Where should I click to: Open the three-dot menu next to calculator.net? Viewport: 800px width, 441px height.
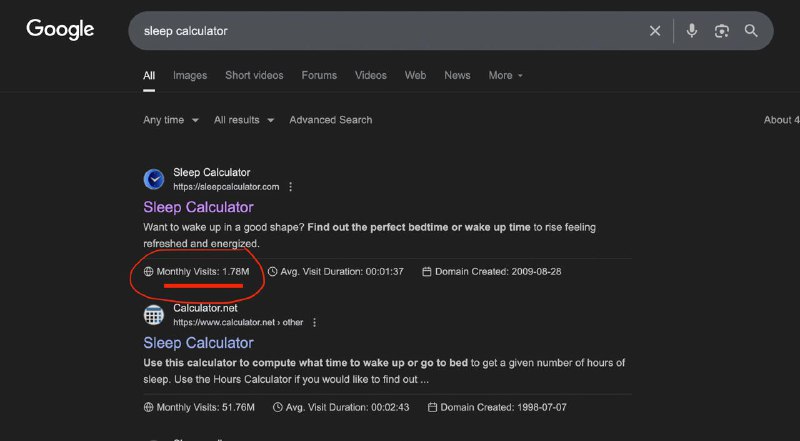pyautogui.click(x=314, y=323)
